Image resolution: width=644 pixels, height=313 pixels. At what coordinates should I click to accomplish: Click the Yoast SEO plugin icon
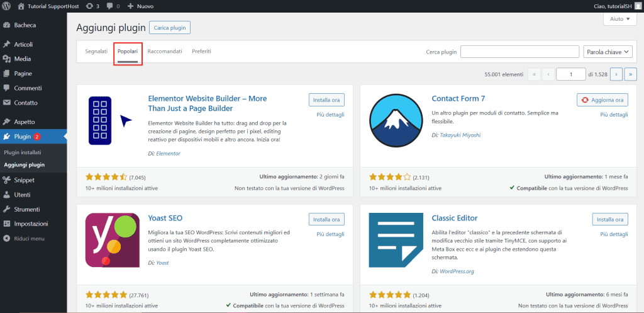[x=112, y=240]
